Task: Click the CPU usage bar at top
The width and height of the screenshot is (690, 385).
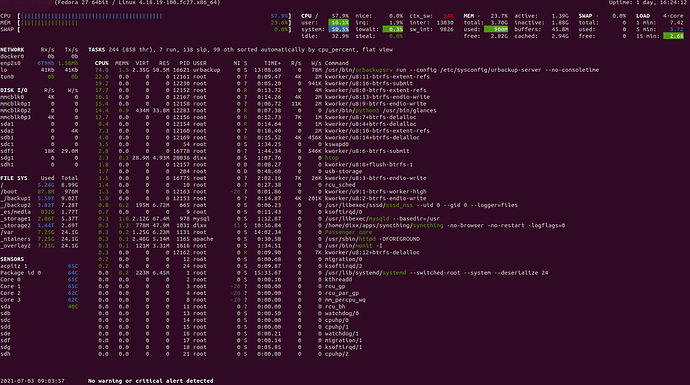Action: 154,16
